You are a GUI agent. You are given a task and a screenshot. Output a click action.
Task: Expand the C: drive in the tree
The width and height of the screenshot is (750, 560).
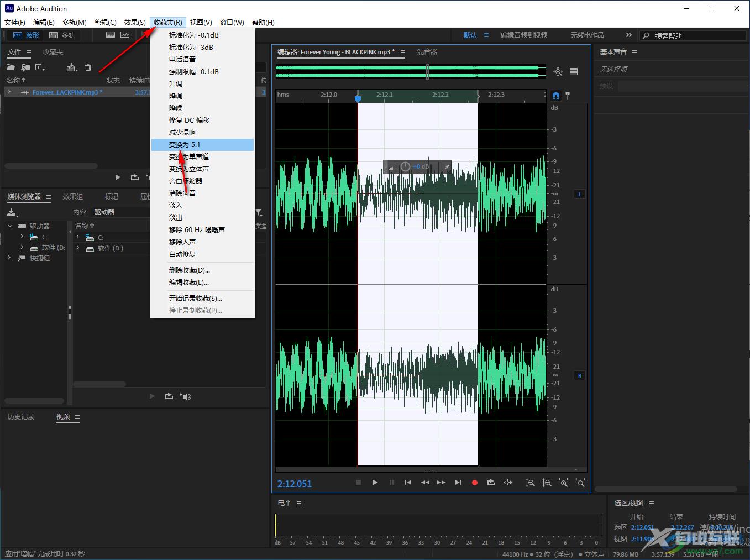click(x=22, y=237)
